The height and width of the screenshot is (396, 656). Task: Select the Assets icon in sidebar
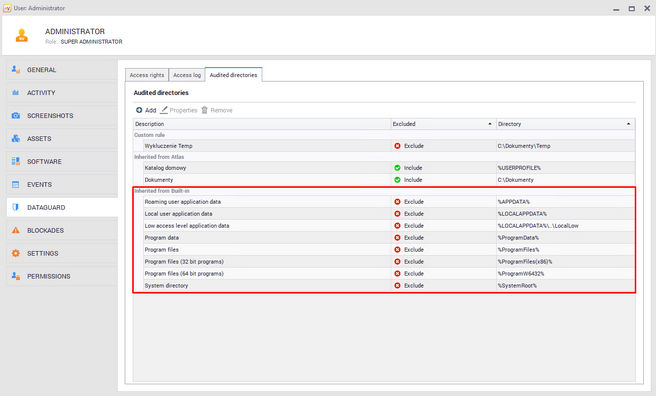[x=16, y=138]
